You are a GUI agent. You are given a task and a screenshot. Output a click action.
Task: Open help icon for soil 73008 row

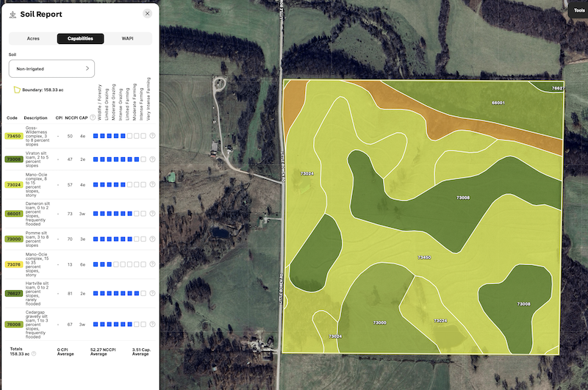[x=153, y=159]
